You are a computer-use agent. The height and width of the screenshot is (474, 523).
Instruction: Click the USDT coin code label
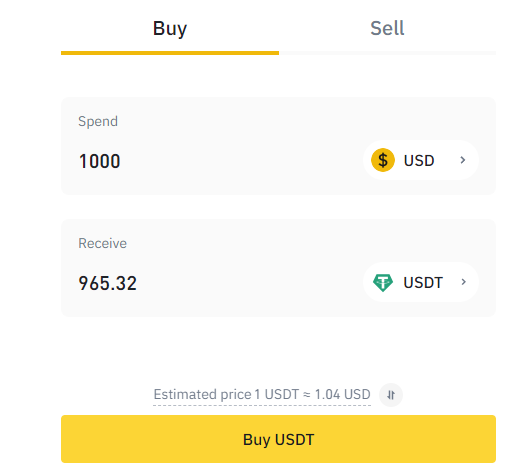pyautogui.click(x=423, y=283)
